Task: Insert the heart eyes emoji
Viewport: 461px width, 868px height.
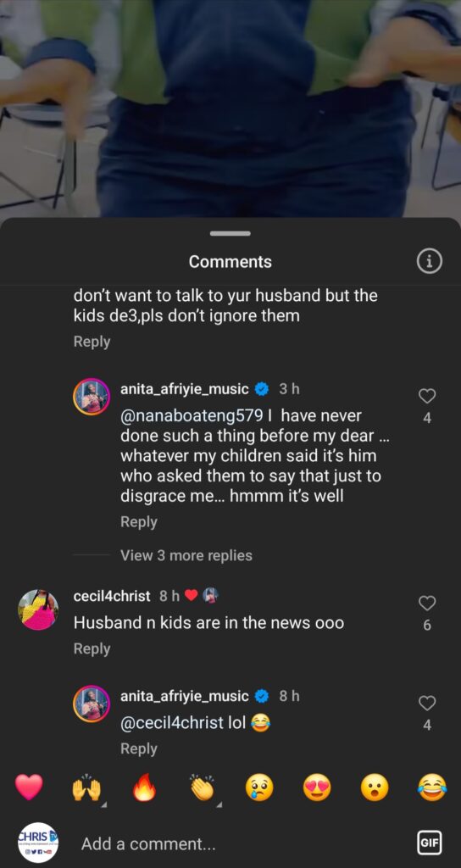Action: pos(317,787)
